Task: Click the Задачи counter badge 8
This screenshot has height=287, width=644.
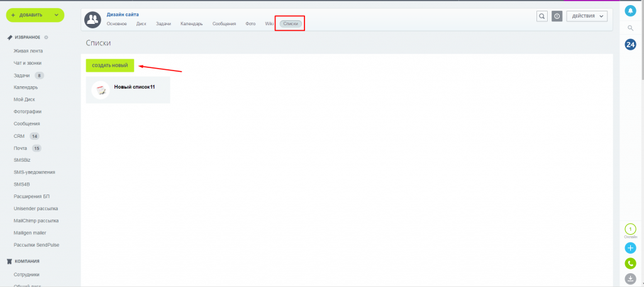Action: click(40, 76)
